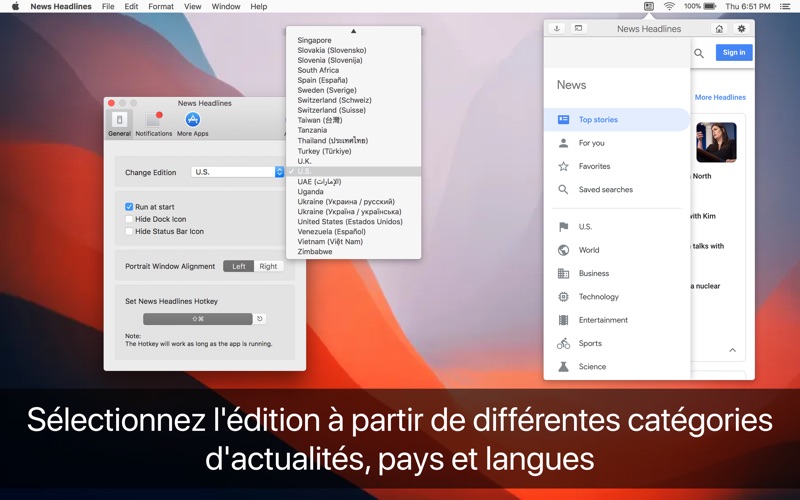This screenshot has width=800, height=500.
Task: Open the World news category
Action: [x=617, y=250]
